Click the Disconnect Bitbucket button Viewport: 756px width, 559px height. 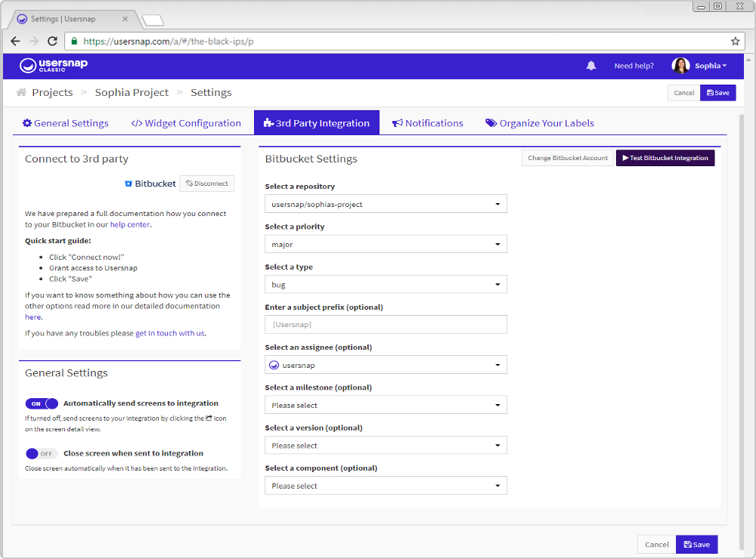click(x=207, y=184)
